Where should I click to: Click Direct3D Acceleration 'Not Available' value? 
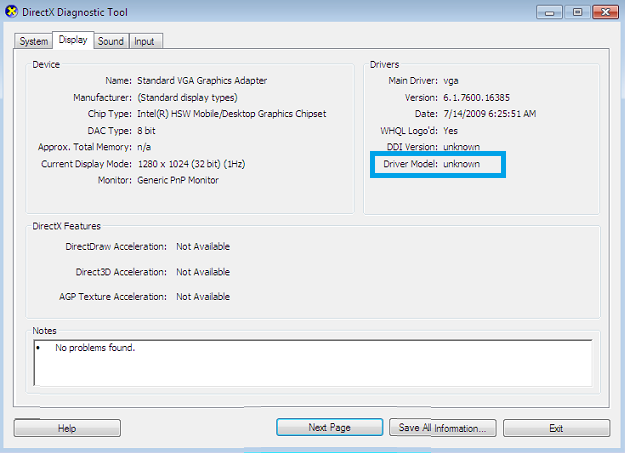pyautogui.click(x=203, y=272)
